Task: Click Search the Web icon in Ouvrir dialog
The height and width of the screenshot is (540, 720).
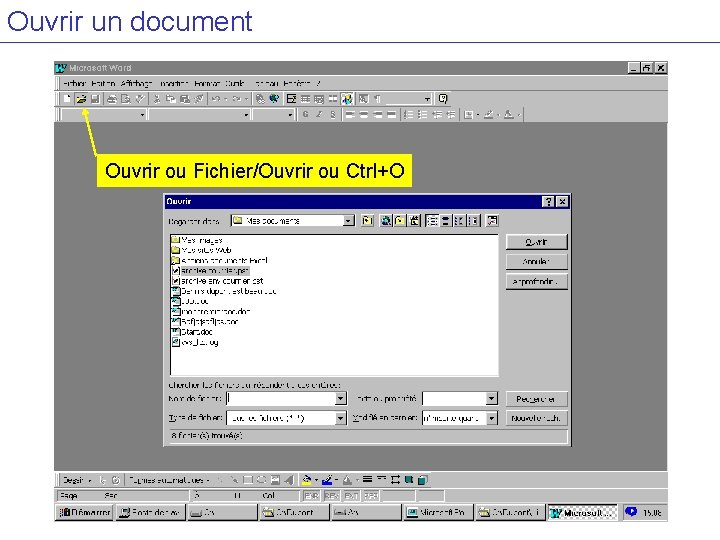Action: (x=386, y=221)
